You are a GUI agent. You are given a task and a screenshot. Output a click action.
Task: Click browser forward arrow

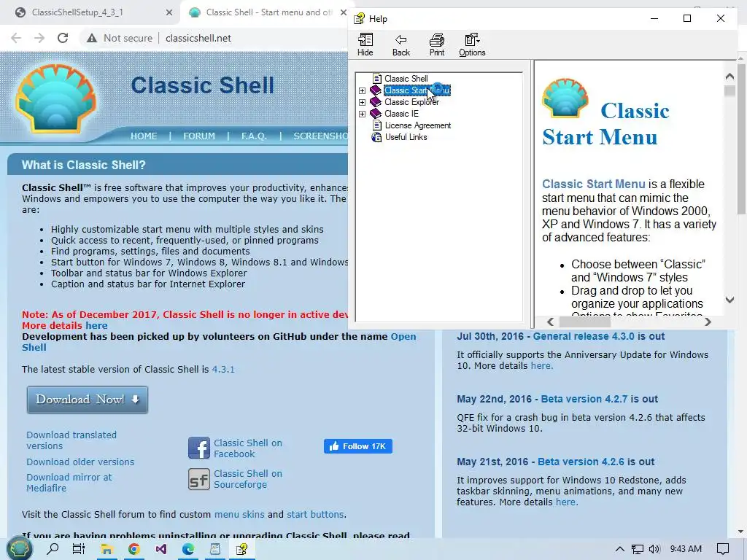[39, 38]
